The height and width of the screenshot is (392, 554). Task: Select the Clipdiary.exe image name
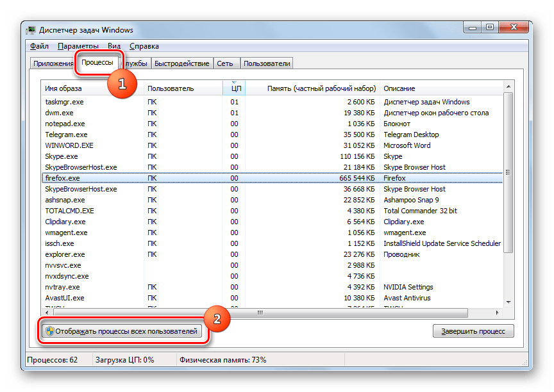(x=65, y=222)
